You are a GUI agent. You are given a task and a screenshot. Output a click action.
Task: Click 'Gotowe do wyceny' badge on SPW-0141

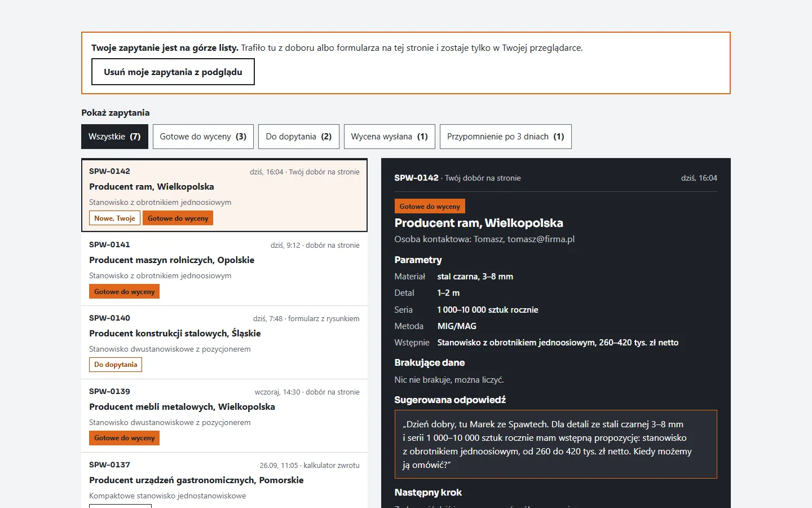pyautogui.click(x=124, y=292)
